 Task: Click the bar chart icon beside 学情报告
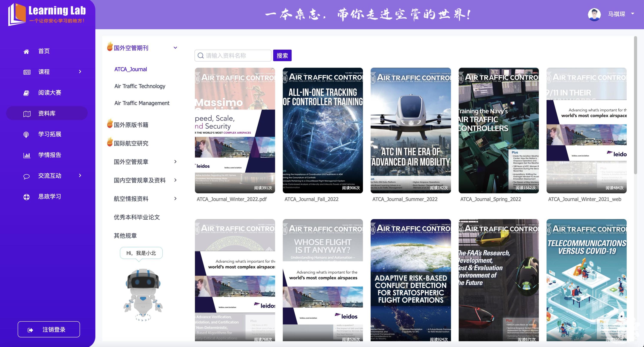27,155
